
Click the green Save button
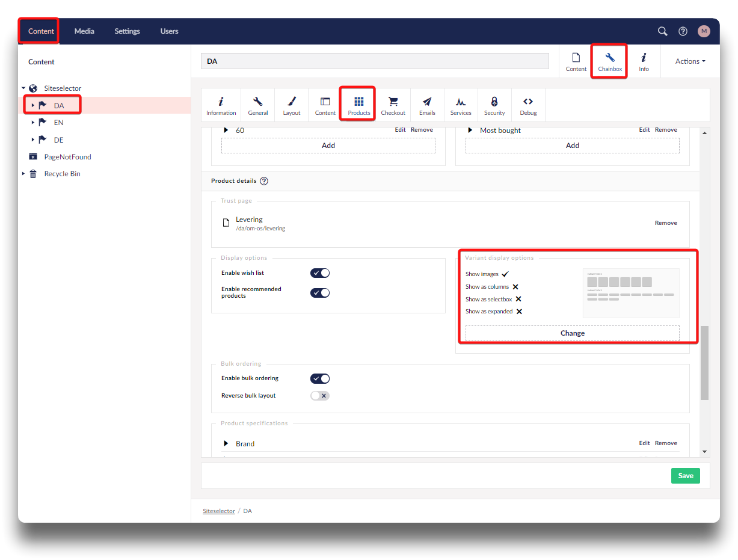[x=686, y=476]
